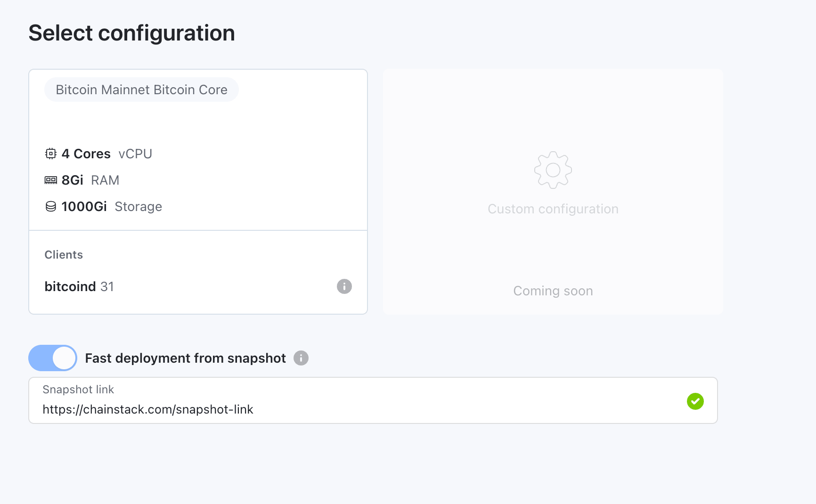Click the bitcoind 31 client entry

(79, 286)
